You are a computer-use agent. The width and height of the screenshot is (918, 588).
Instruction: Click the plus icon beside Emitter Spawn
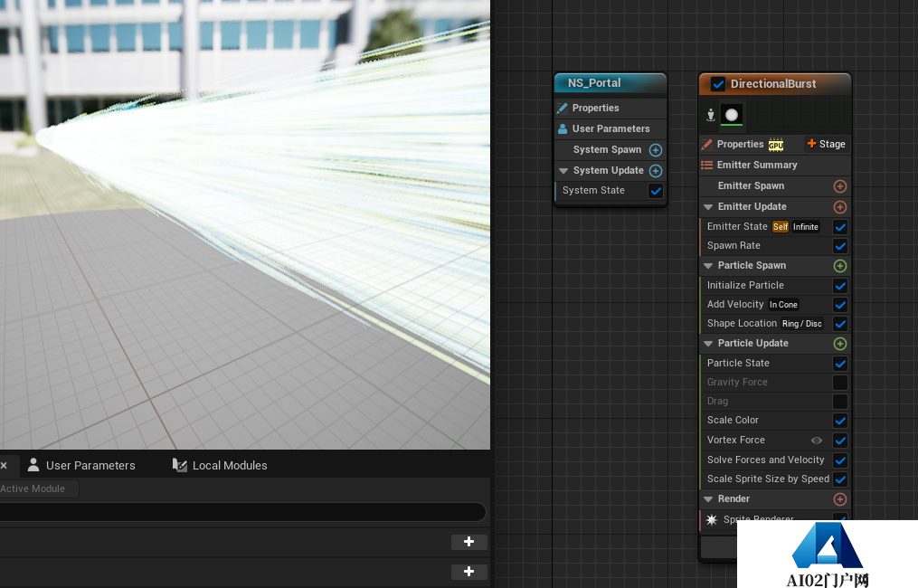(x=839, y=186)
